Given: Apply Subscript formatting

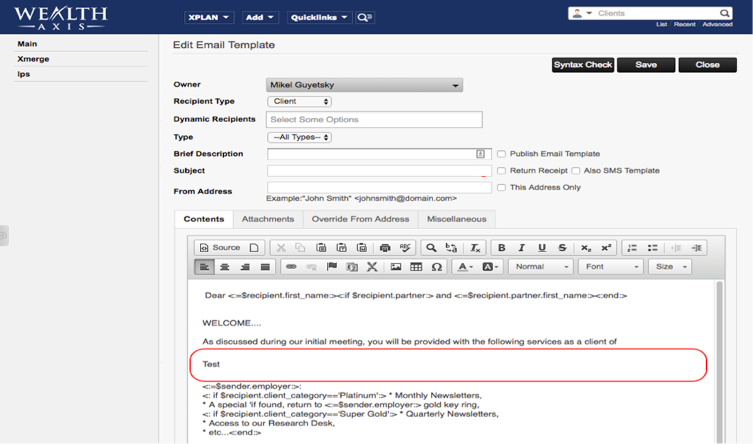Looking at the screenshot, I should click(586, 248).
